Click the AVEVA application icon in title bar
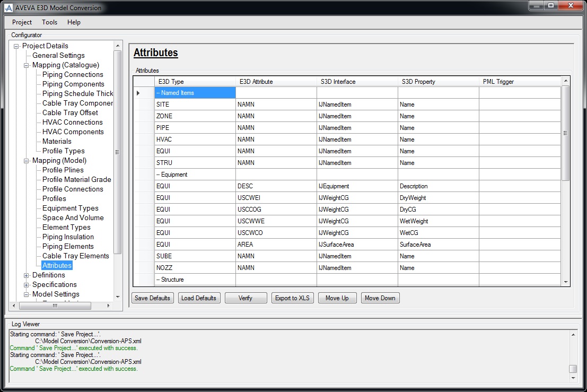 point(8,7)
